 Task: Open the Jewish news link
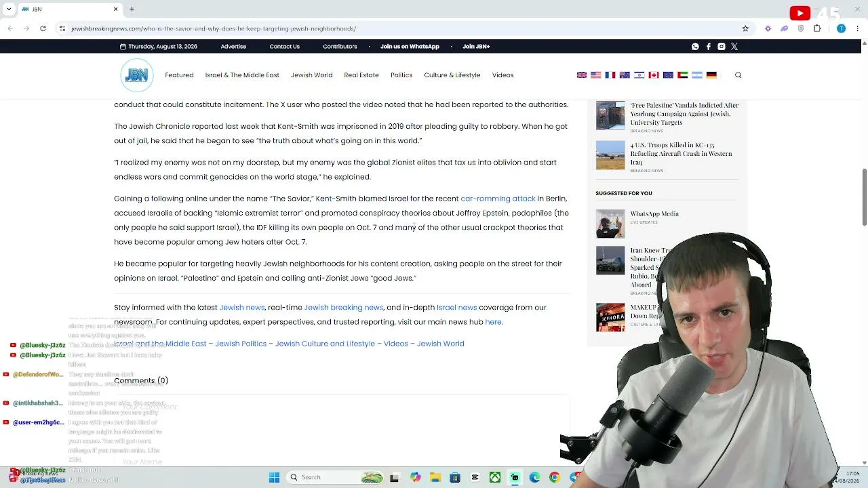(x=241, y=308)
